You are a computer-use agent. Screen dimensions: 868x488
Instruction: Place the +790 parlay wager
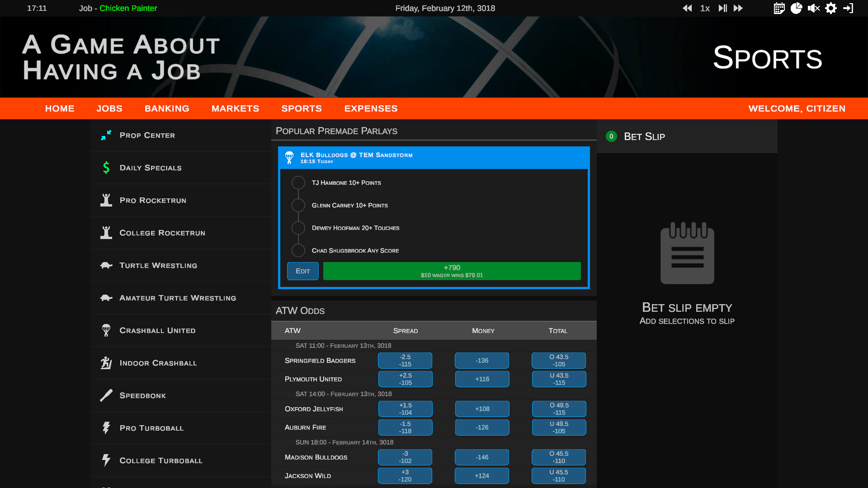tap(452, 271)
